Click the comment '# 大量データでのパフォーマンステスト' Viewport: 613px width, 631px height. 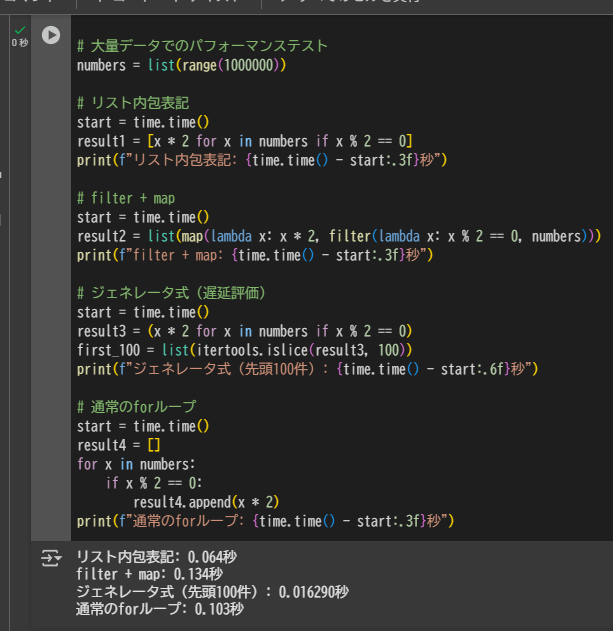pyautogui.click(x=202, y=46)
